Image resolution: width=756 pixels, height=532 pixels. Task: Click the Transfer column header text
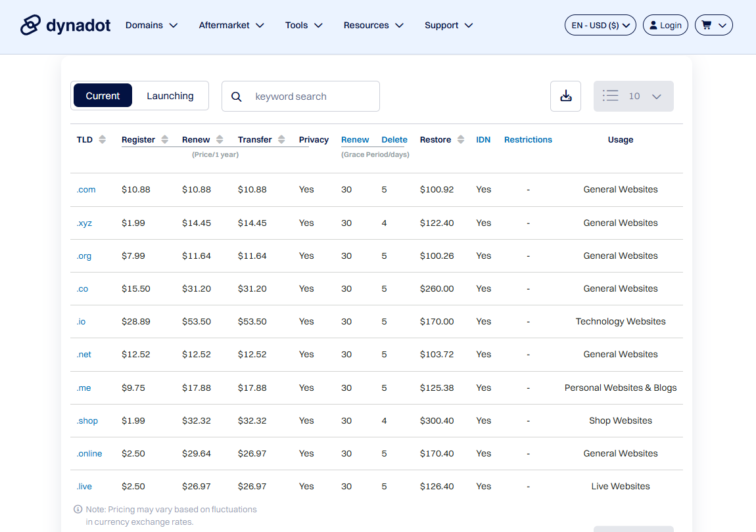click(x=254, y=139)
